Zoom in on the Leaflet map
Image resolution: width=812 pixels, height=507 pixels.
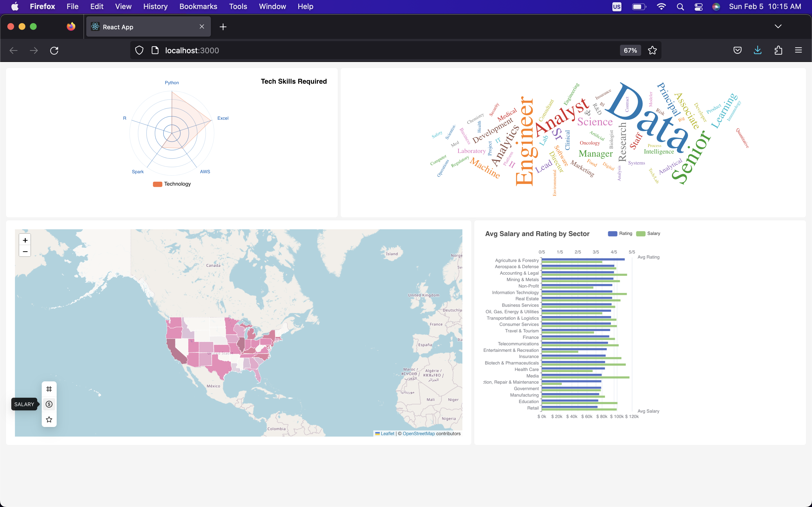(25, 240)
